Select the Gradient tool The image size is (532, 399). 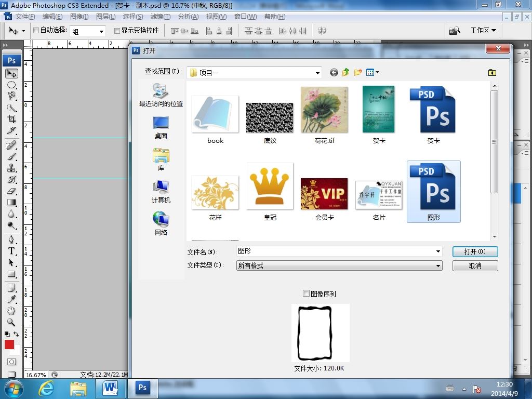[x=11, y=202]
